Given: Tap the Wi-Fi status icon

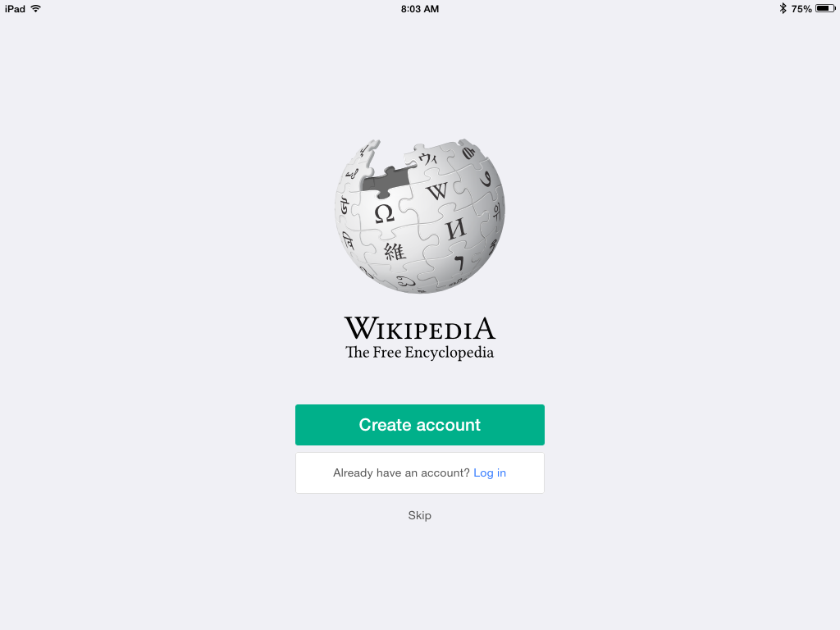Looking at the screenshot, I should pyautogui.click(x=36, y=8).
